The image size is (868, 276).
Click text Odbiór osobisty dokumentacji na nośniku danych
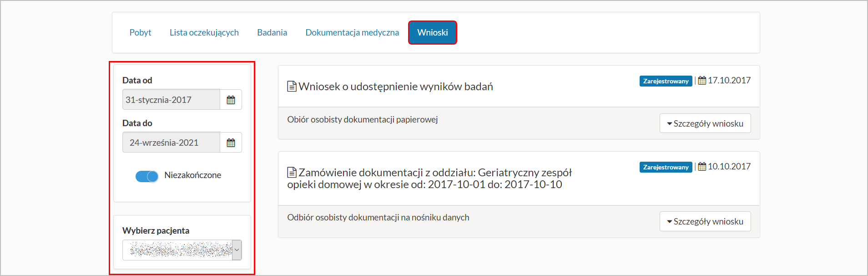pyautogui.click(x=378, y=217)
